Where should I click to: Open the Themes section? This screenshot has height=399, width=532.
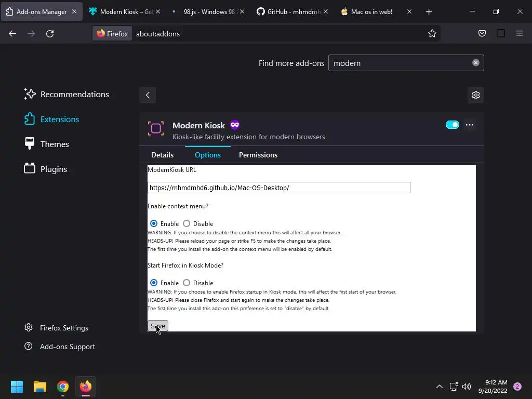[x=46, y=144]
